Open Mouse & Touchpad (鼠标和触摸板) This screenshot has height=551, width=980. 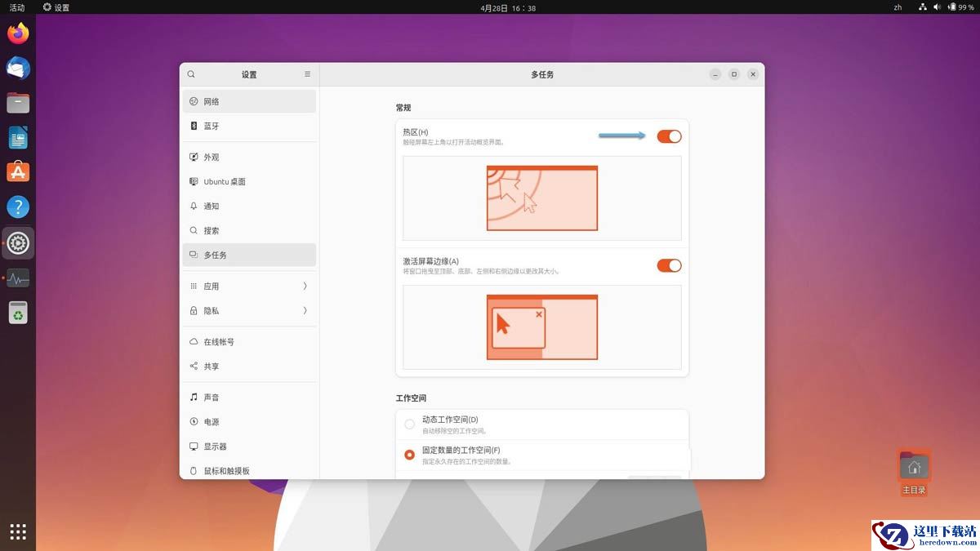point(249,470)
